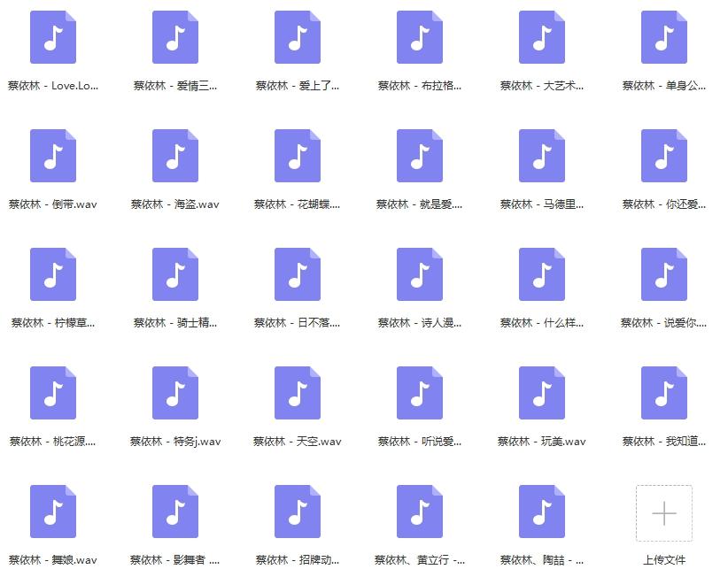This screenshot has width=728, height=577.
Task: Open the 蔡依林 - 马德里... music icon
Action: point(542,156)
